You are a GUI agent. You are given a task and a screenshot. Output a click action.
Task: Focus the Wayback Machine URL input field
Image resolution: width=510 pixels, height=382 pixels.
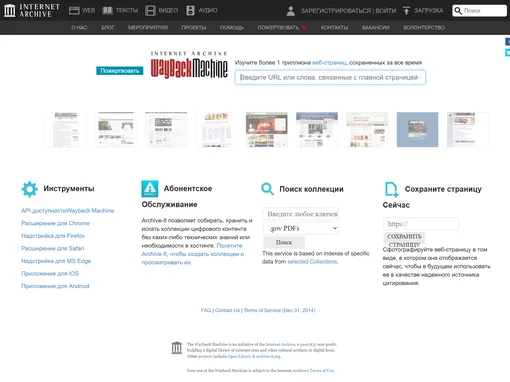(x=330, y=77)
